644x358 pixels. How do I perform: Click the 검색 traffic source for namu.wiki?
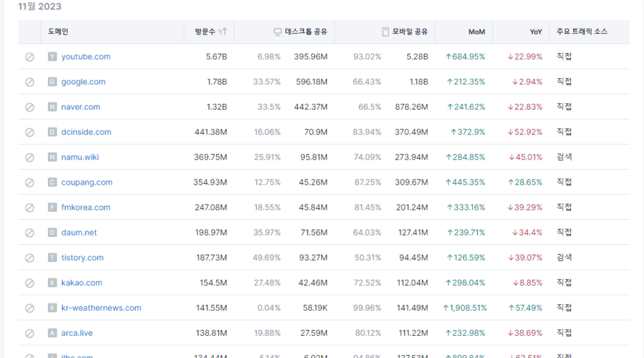[565, 157]
